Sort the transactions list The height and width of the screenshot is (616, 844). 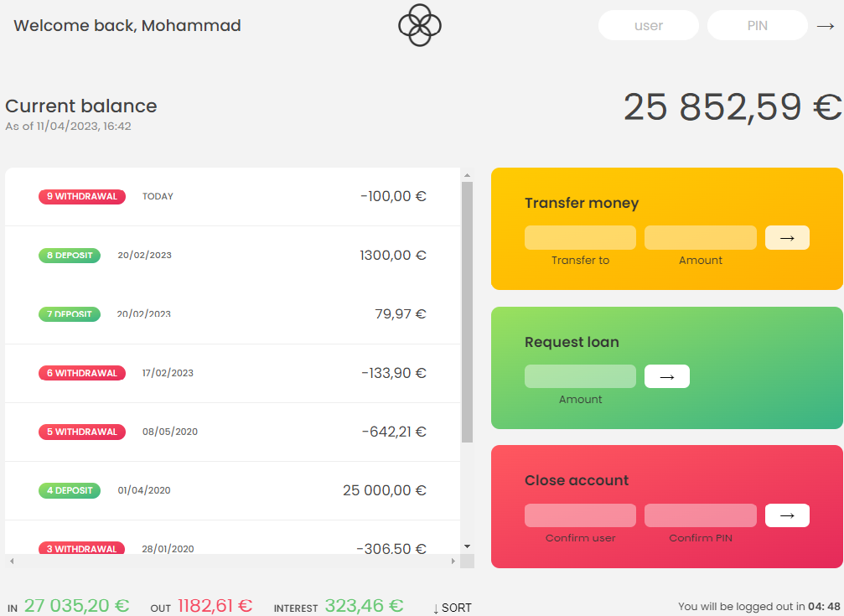[x=453, y=608]
